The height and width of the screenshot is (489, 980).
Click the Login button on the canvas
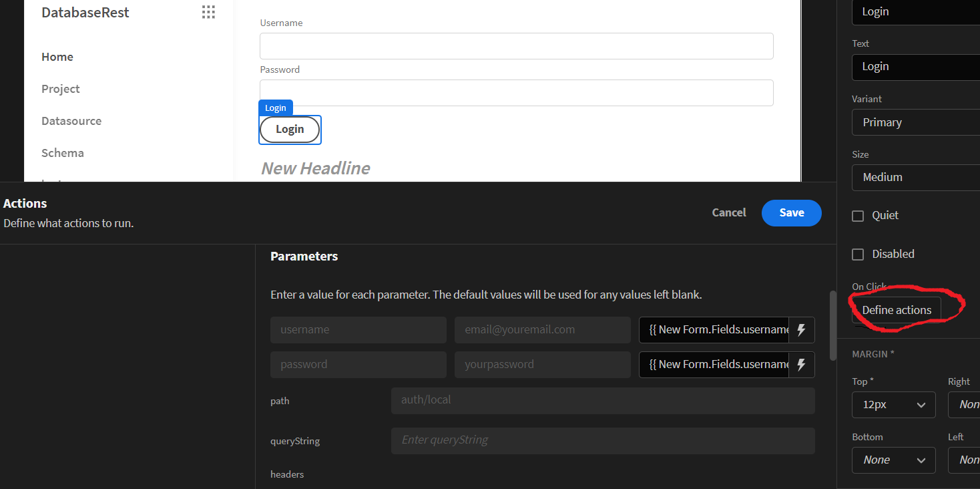(x=290, y=129)
